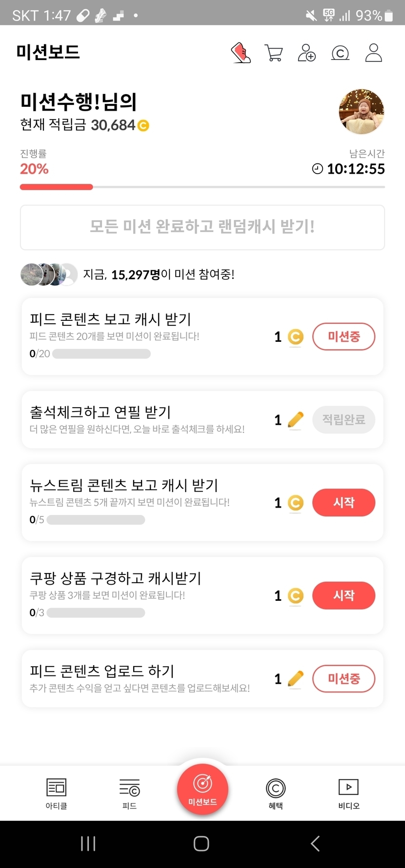The width and height of the screenshot is (405, 868).
Task: Go to the 비디오 tab
Action: click(348, 793)
